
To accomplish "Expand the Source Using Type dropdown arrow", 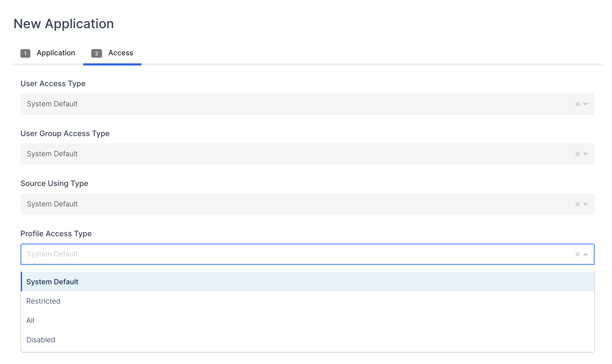I will tap(585, 204).
